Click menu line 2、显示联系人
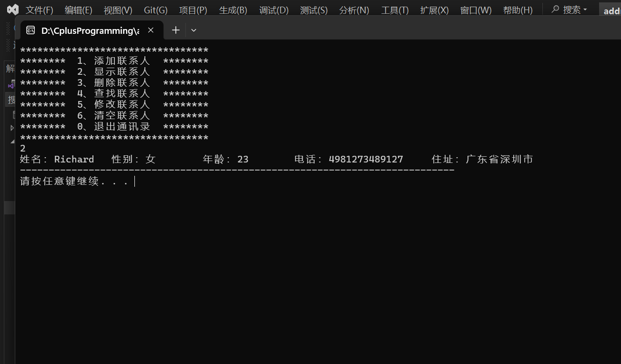This screenshot has width=621, height=364. coord(113,72)
